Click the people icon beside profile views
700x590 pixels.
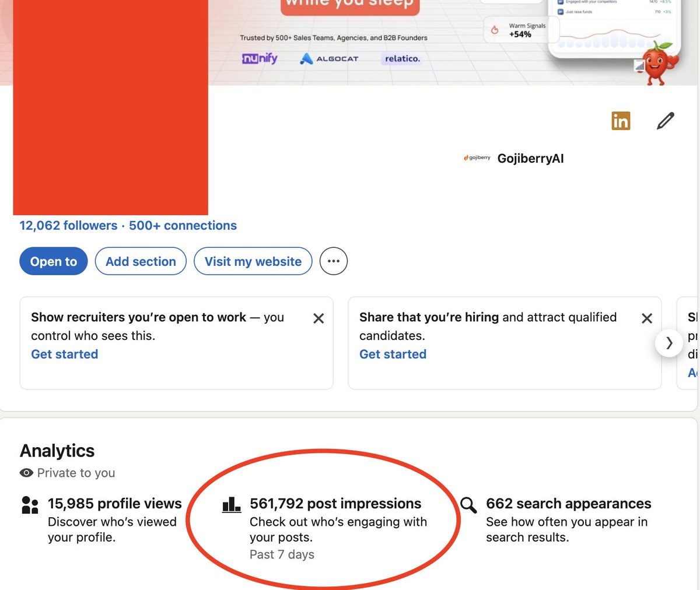[30, 505]
